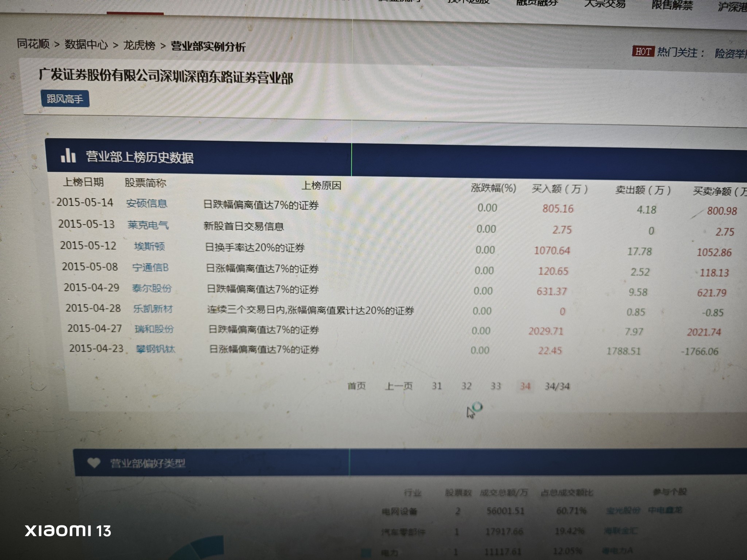This screenshot has height=560, width=747.
Task: Click net amount value 2021.74
Action: tap(704, 332)
